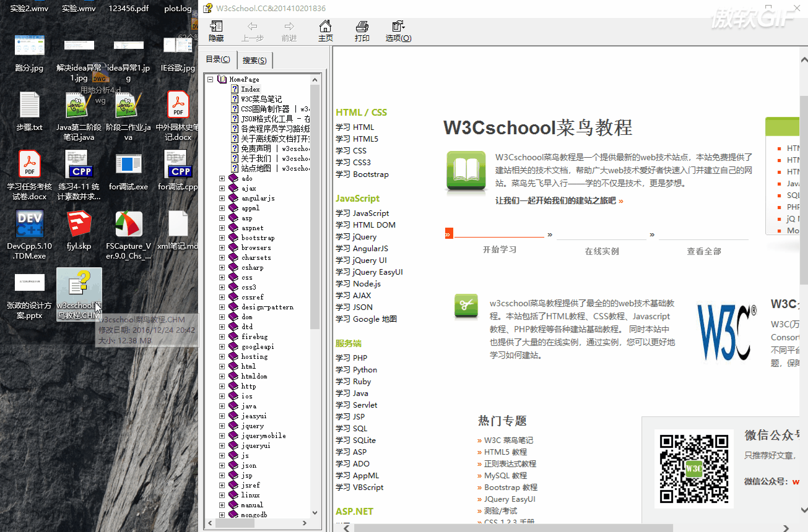
Task: Select 张政的设计方案.pptx desktop icon
Action: point(30,295)
